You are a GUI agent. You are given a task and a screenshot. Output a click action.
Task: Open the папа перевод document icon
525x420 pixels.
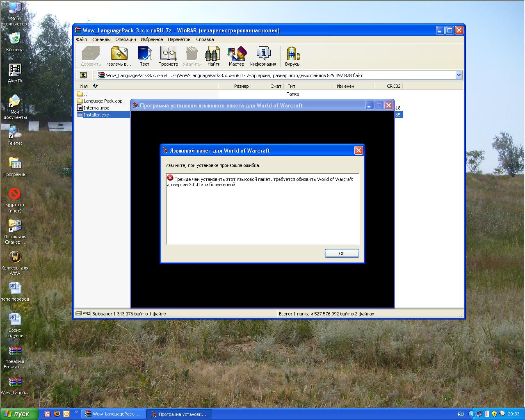pos(15,292)
